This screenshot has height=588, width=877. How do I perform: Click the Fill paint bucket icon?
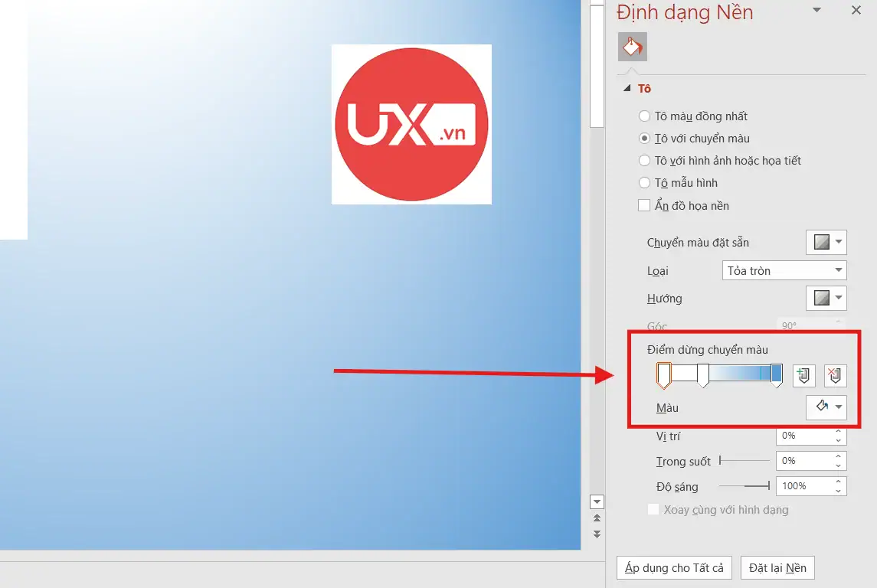[x=632, y=47]
